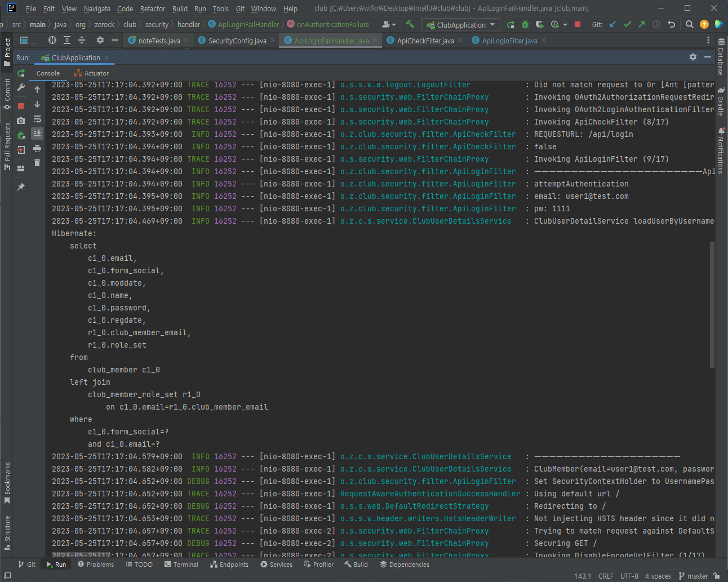
Task: Change the 4 spaces indent setting
Action: tap(658, 576)
